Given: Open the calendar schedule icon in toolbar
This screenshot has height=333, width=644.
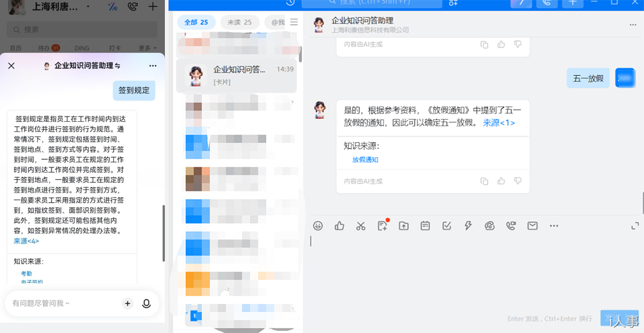Looking at the screenshot, I should (425, 226).
